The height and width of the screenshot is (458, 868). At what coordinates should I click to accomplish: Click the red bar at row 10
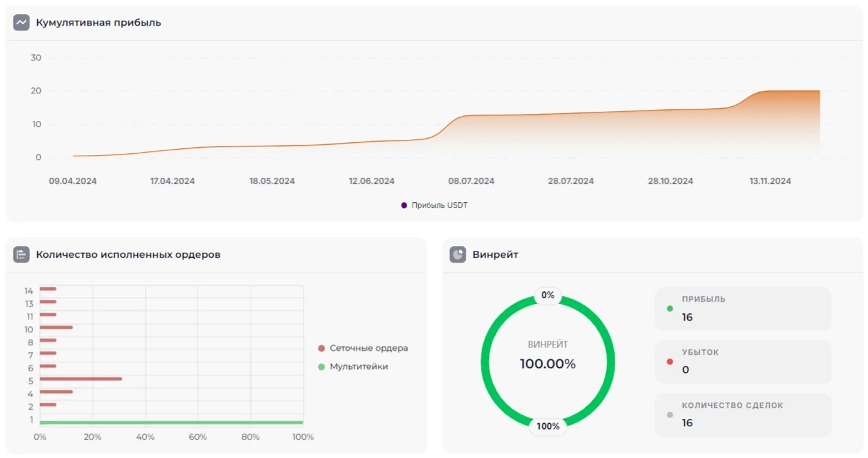pos(56,327)
